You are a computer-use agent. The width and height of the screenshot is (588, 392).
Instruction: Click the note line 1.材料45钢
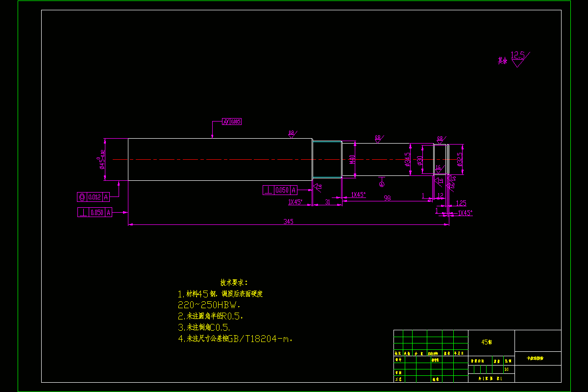click(220, 294)
